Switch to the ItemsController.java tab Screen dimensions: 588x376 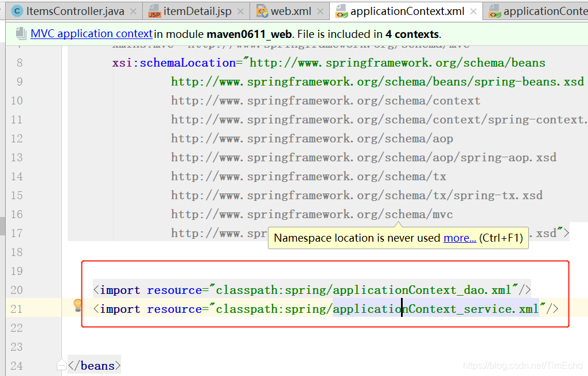point(75,11)
